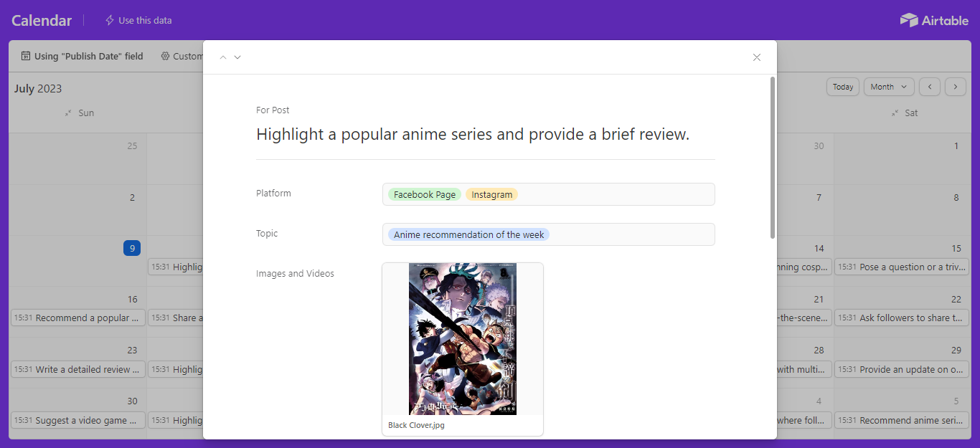Click the lightning icon beside Use this data

tap(110, 20)
